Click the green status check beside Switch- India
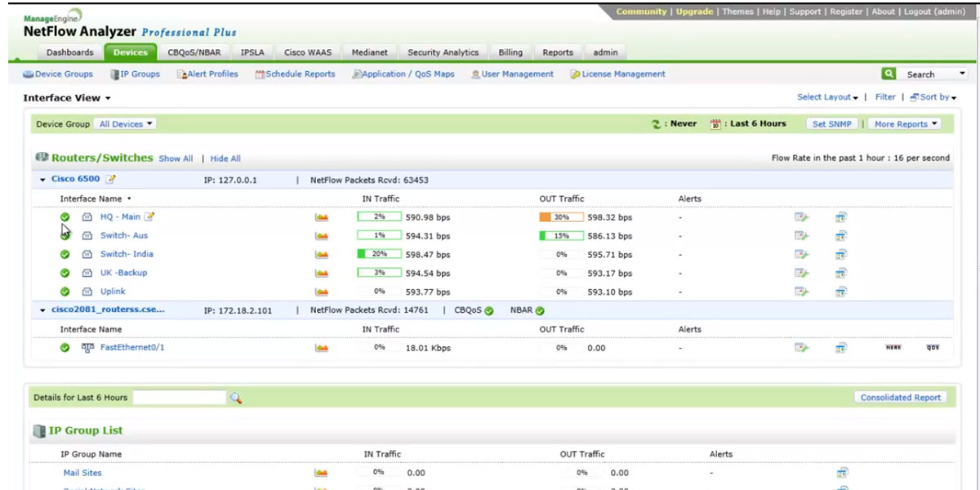This screenshot has width=980, height=490. click(65, 254)
